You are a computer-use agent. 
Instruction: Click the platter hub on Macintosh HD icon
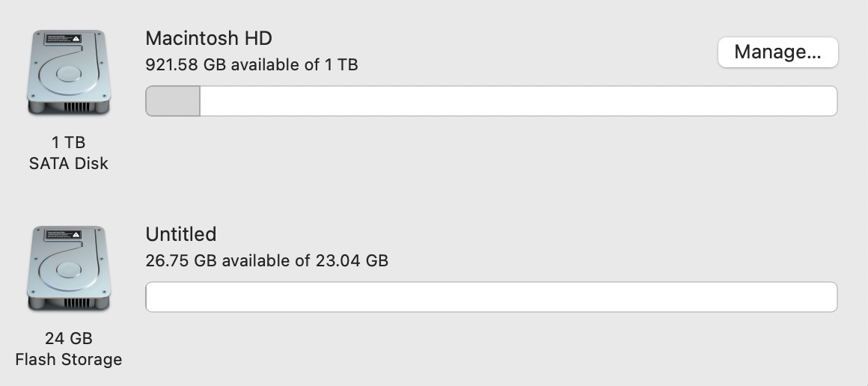click(69, 73)
